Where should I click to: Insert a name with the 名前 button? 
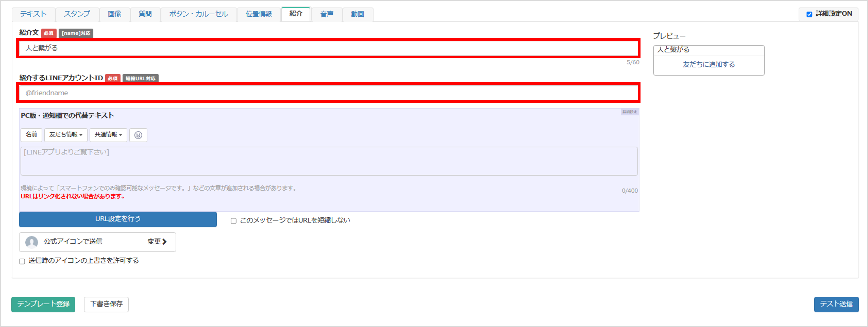pyautogui.click(x=31, y=135)
